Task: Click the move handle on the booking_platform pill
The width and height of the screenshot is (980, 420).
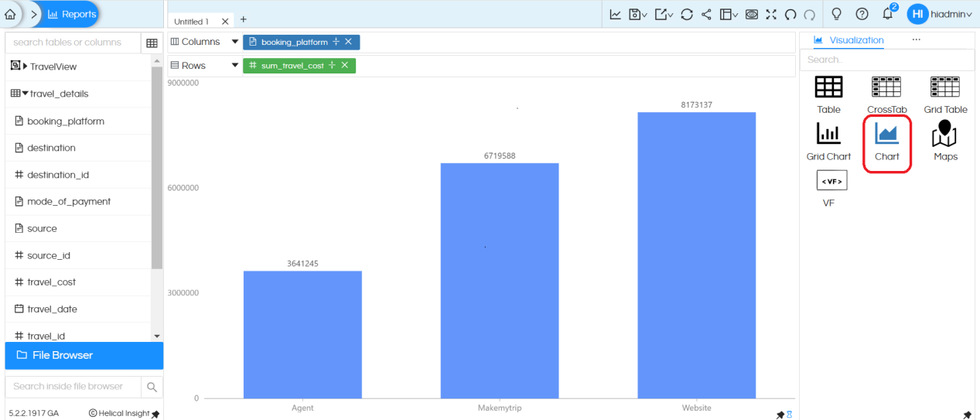Action: (x=336, y=42)
